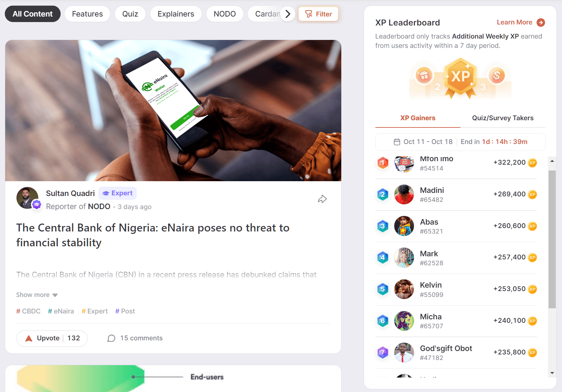Click the XP coin icon next to Madini's score

tap(532, 194)
